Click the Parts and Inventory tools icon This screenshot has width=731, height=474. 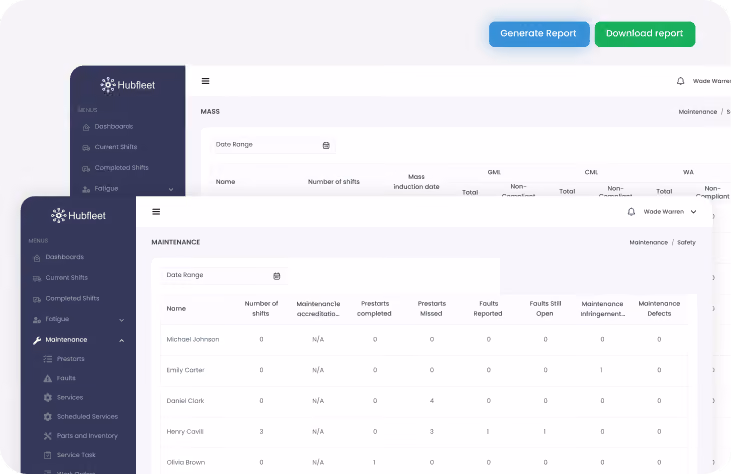click(x=48, y=436)
